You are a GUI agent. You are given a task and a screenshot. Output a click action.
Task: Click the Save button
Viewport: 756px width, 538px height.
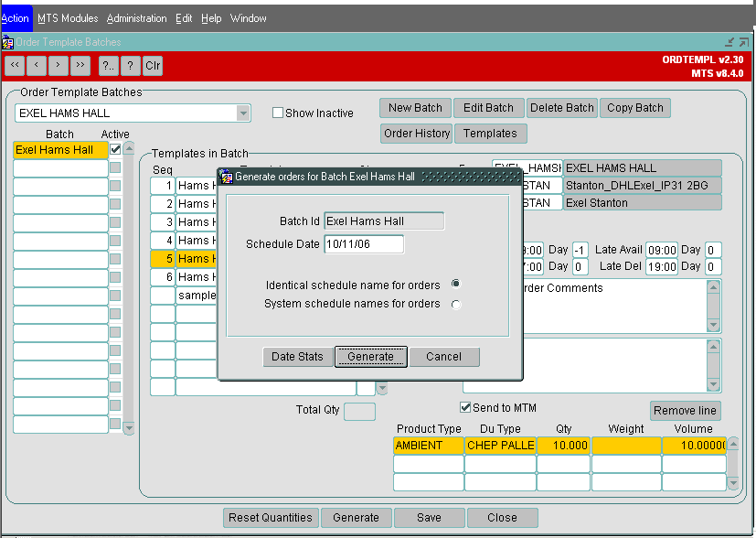(429, 518)
